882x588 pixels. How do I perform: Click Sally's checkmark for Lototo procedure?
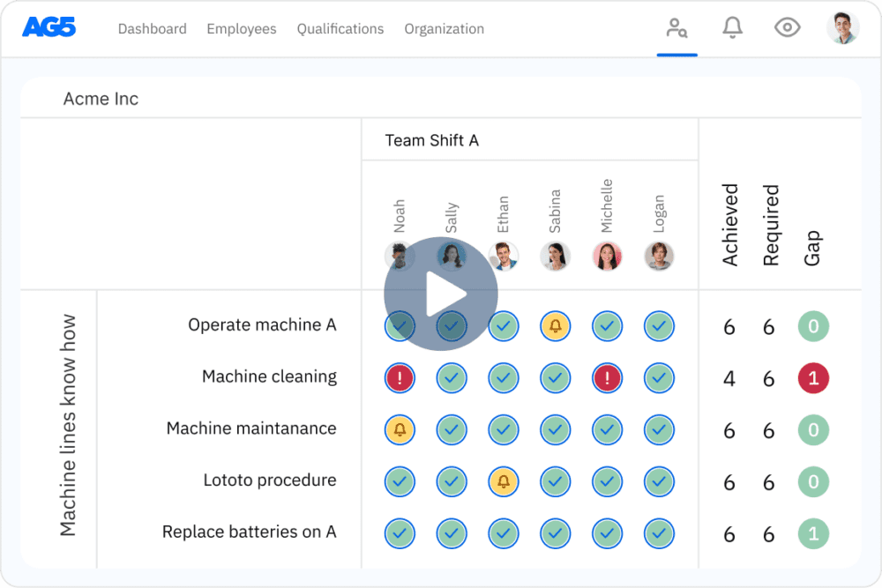coord(452,481)
